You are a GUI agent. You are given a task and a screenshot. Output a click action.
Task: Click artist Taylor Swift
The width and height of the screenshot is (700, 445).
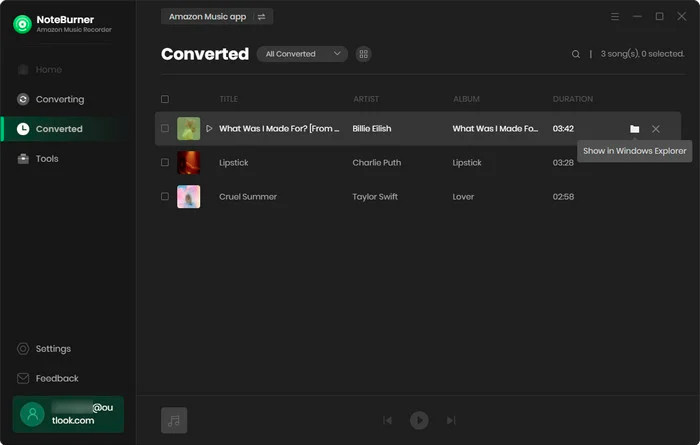click(x=375, y=196)
